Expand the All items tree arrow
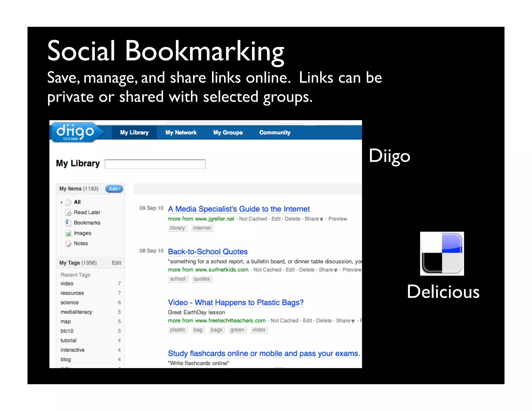Viewport: 532px width, 411px height. tap(61, 202)
